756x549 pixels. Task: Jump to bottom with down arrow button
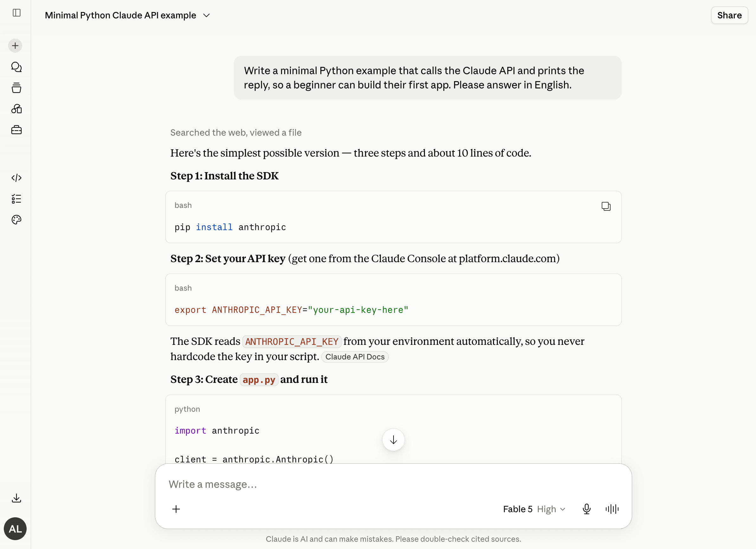pyautogui.click(x=393, y=440)
